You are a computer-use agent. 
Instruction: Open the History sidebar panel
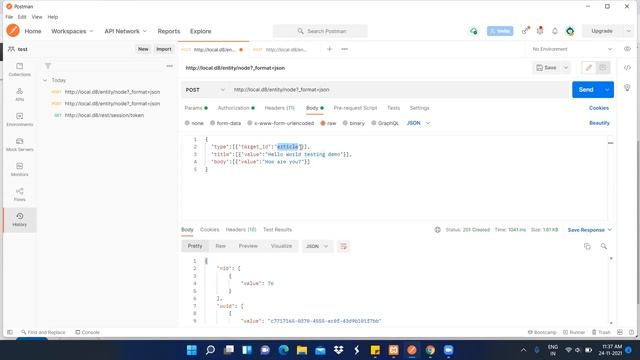pos(20,220)
